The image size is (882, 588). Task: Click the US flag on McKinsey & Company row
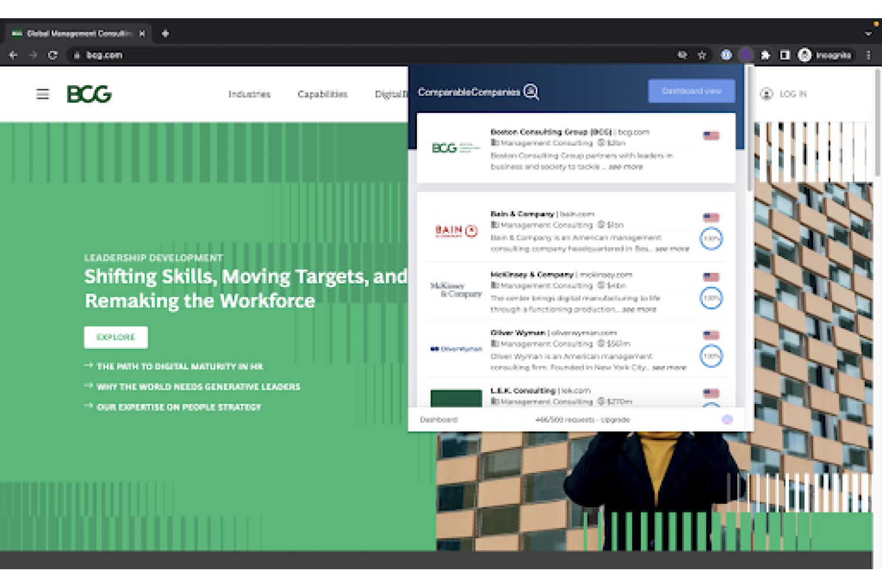[x=711, y=277]
